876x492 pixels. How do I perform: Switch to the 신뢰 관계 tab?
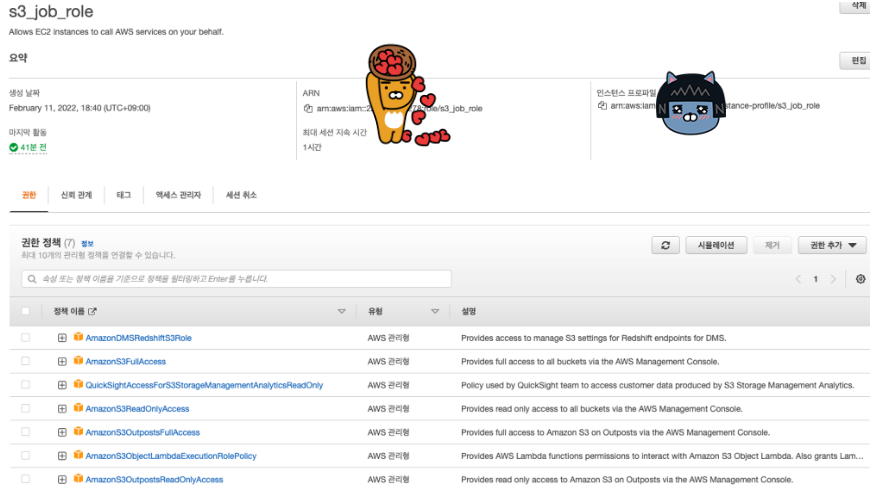[x=76, y=195]
